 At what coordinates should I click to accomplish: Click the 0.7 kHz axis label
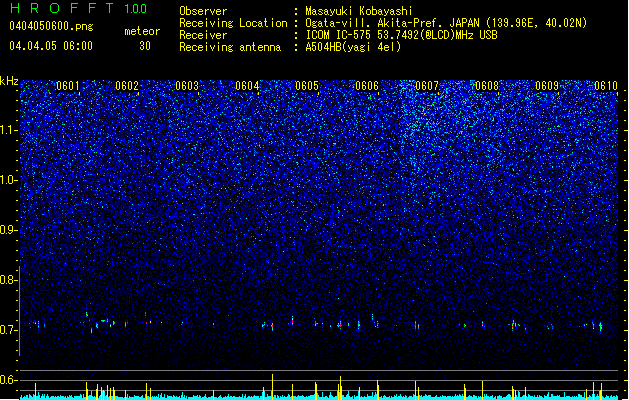click(x=9, y=330)
